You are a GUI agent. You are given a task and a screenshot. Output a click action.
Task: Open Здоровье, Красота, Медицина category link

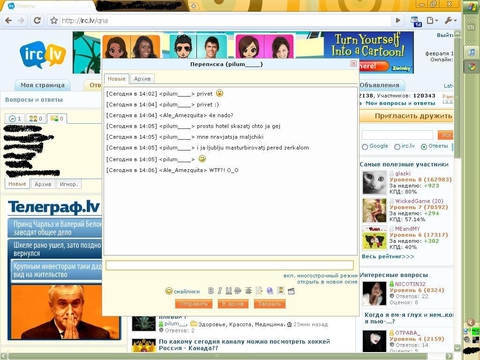(x=241, y=324)
